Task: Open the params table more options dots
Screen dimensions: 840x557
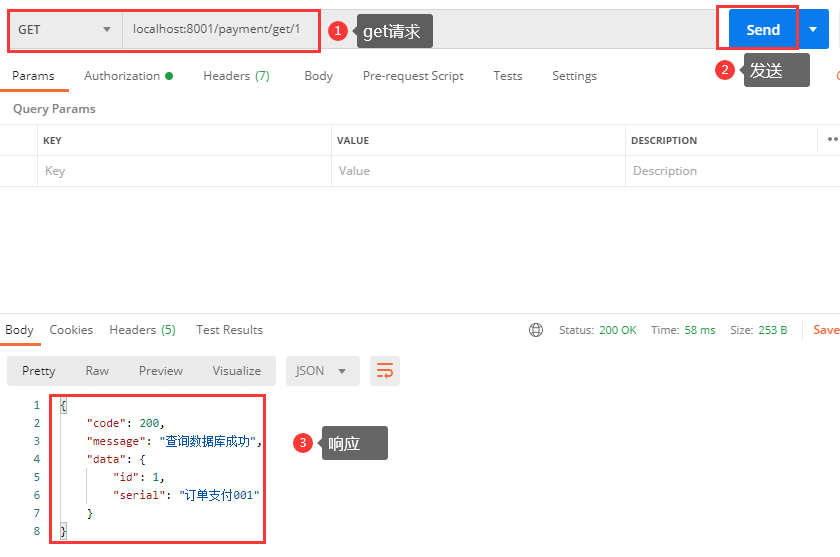Action: pyautogui.click(x=832, y=139)
